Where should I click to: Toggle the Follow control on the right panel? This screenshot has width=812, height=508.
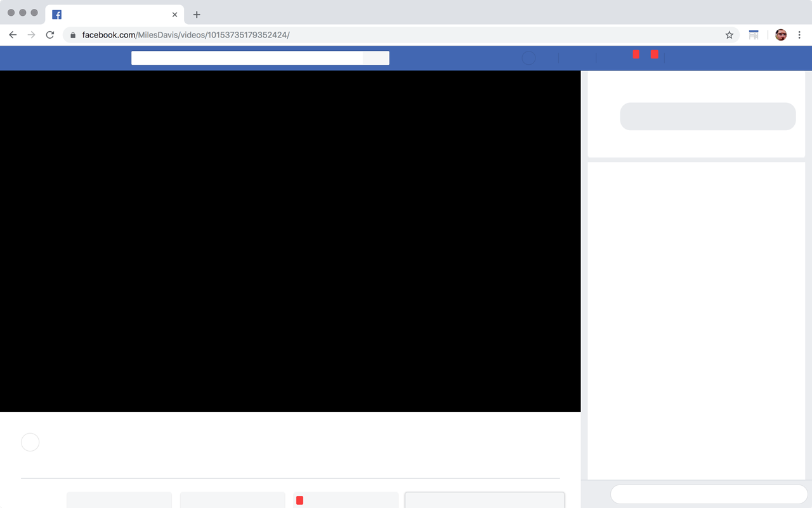708,116
